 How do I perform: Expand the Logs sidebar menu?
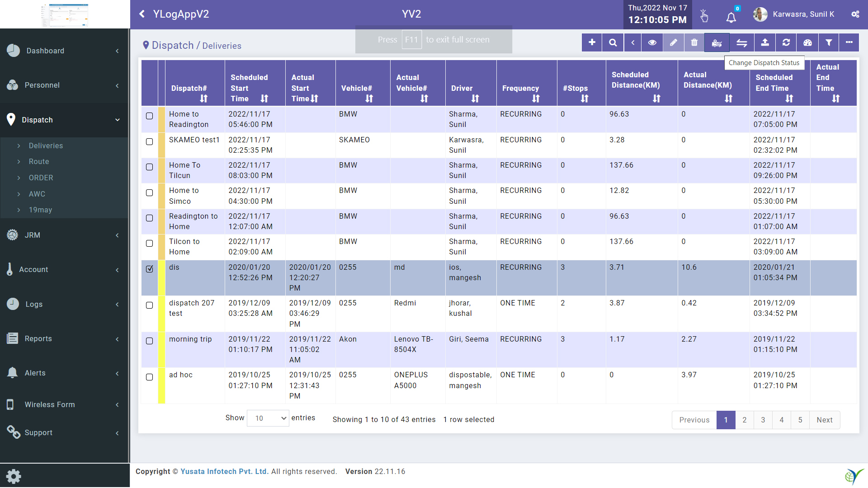point(64,304)
